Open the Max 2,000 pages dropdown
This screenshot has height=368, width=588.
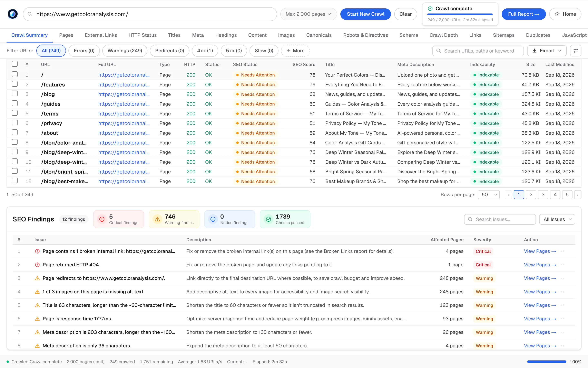(x=308, y=14)
